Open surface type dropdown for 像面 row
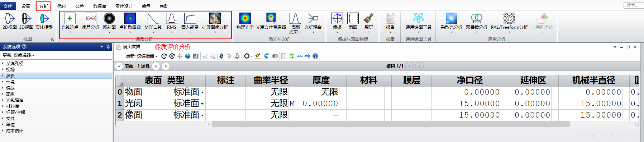This screenshot has width=644, height=142. 202,115
